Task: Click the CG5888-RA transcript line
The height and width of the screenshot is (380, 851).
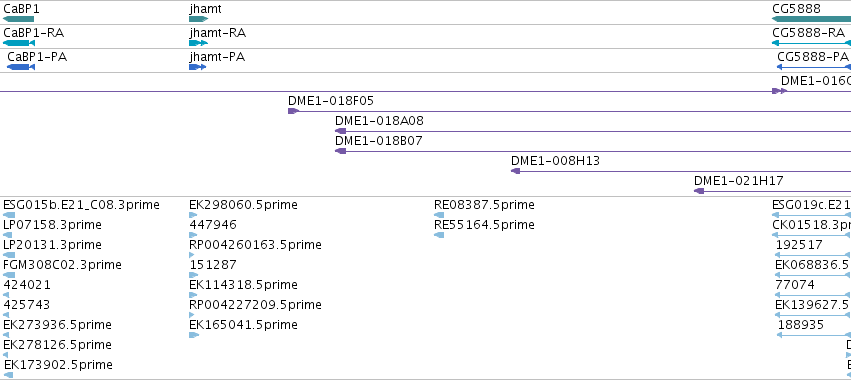Action: [811, 43]
